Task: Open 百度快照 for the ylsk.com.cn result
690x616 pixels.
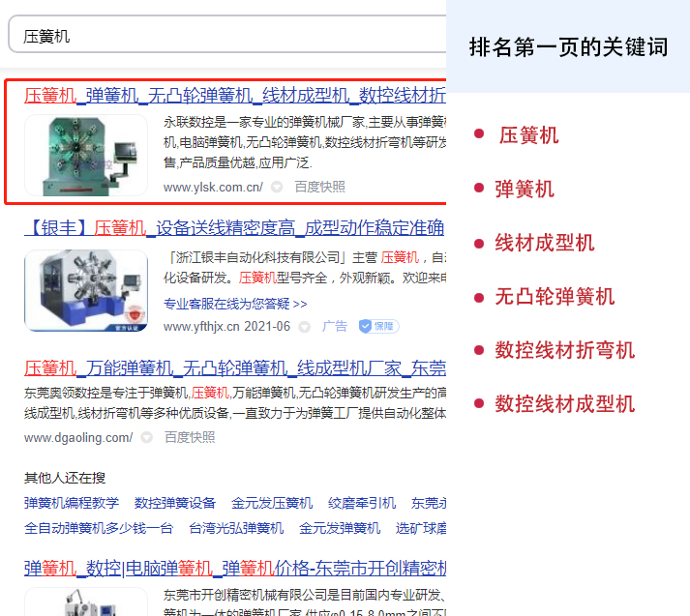Action: point(320,187)
